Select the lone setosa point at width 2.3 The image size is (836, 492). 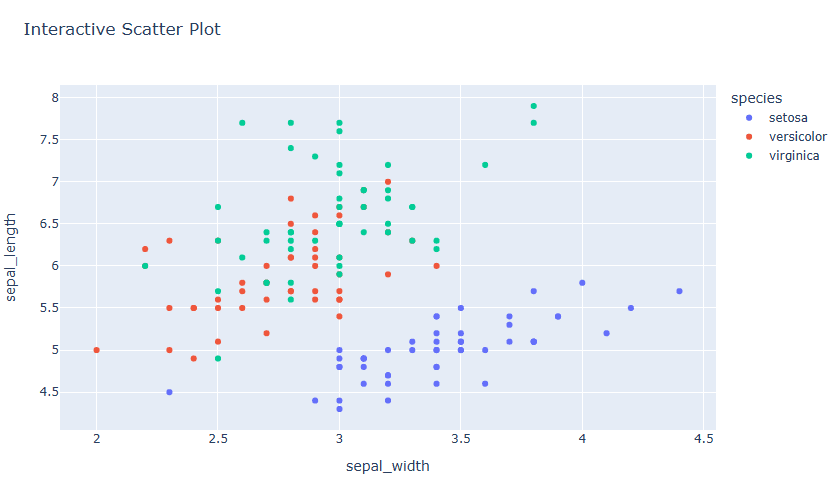170,392
